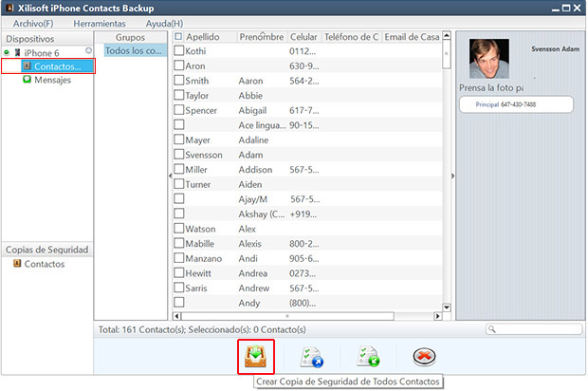The image size is (588, 391).
Task: Check the Spencer Abigail checkbox
Action: coord(179,109)
